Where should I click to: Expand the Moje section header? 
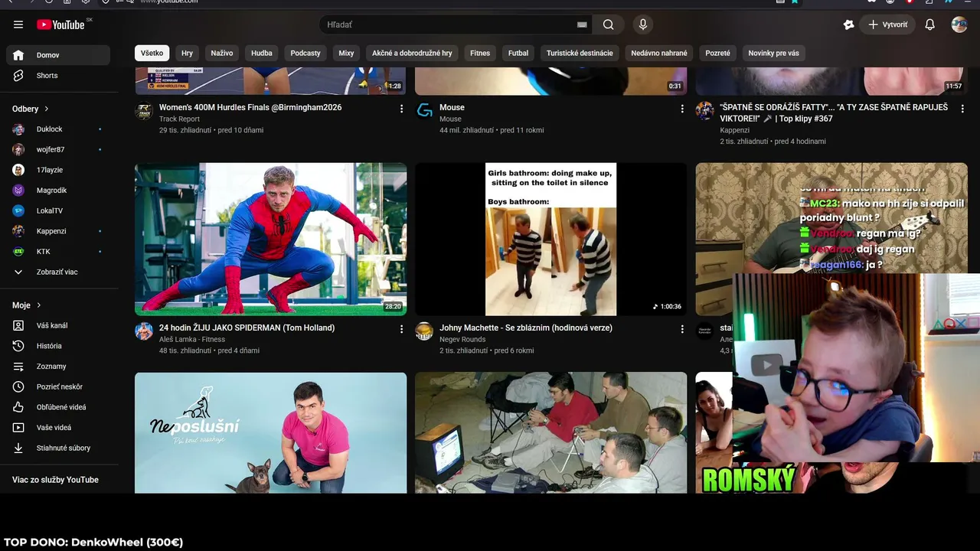(x=27, y=305)
